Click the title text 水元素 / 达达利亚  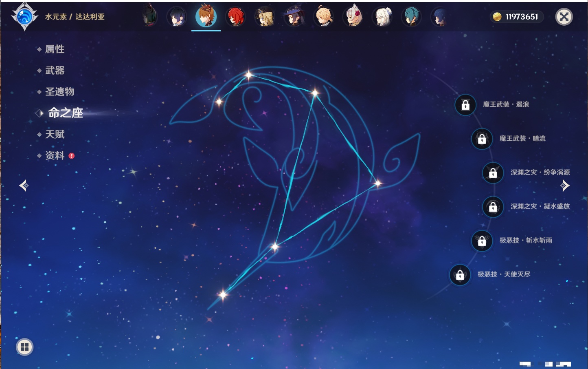pyautogui.click(x=75, y=17)
